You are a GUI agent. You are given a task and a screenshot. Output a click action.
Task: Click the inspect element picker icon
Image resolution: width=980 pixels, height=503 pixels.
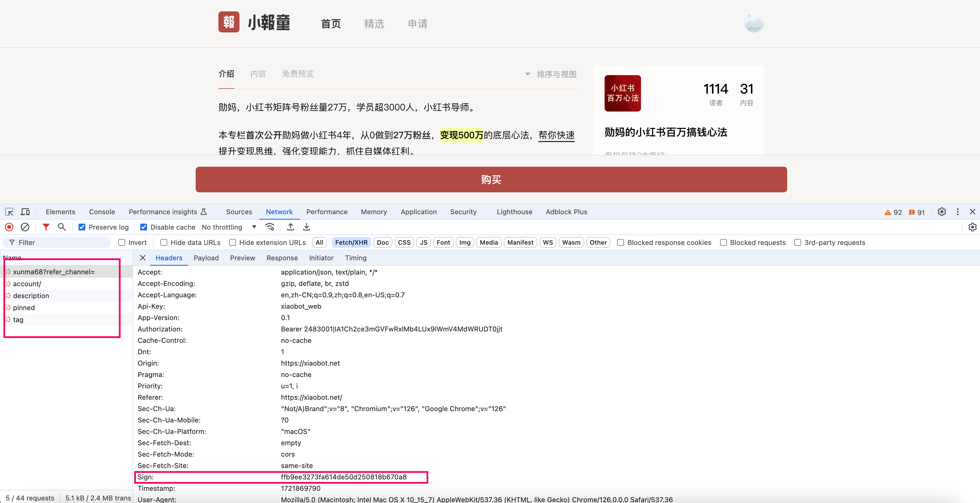9,212
